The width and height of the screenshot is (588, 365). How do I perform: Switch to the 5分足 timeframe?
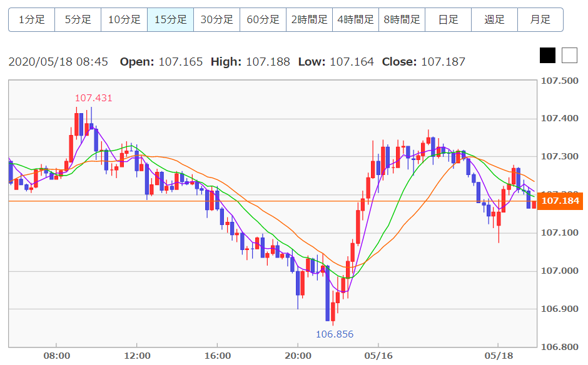click(x=78, y=19)
